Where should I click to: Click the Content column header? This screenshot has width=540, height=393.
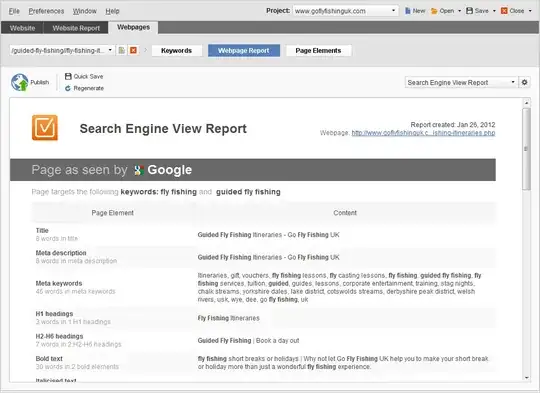pos(345,213)
